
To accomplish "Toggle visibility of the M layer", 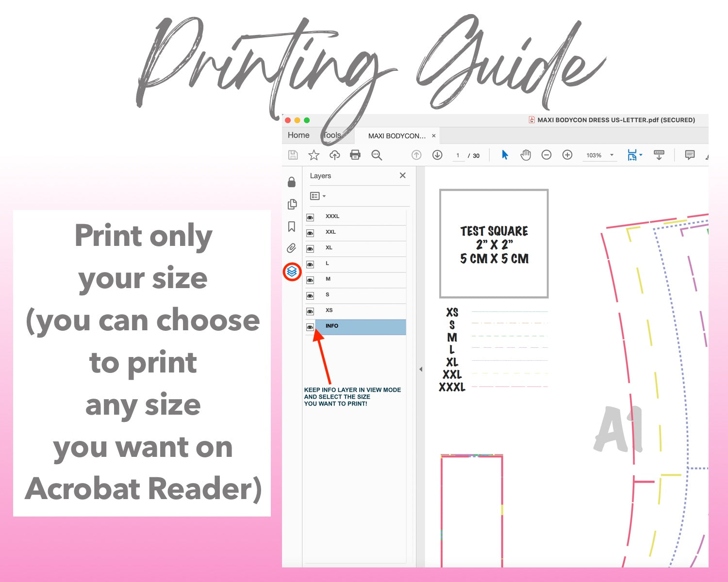I will pyautogui.click(x=310, y=280).
